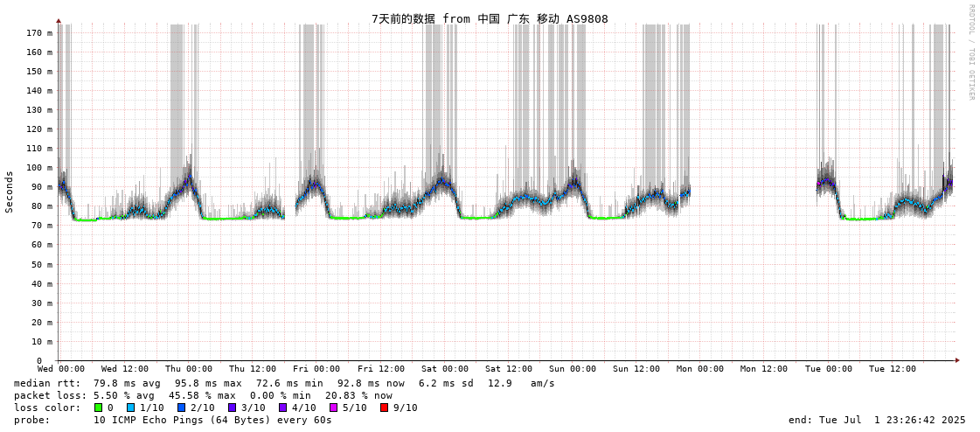Screen dimensions: 980x432
Task: Click the '95.8 ms max' rtt value
Action: tap(208, 383)
